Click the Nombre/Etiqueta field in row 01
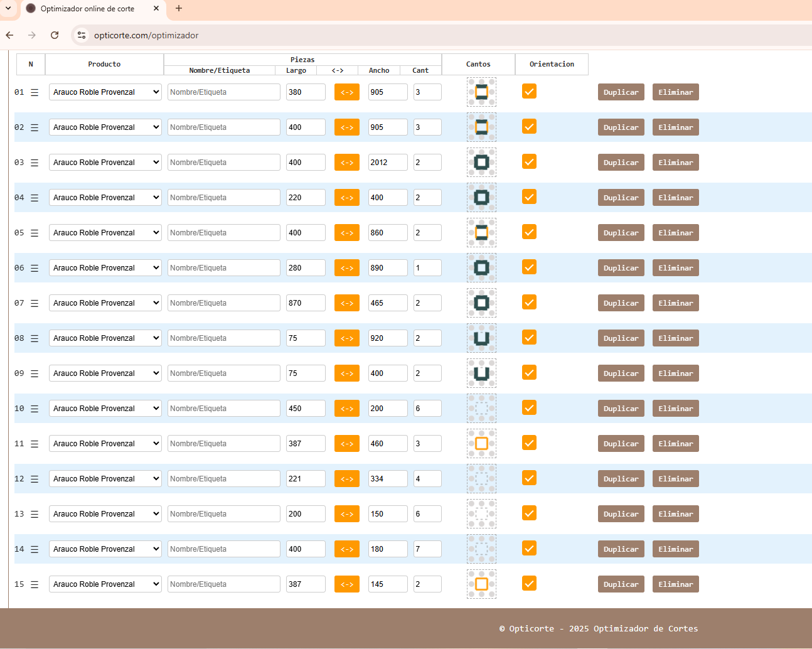 223,92
